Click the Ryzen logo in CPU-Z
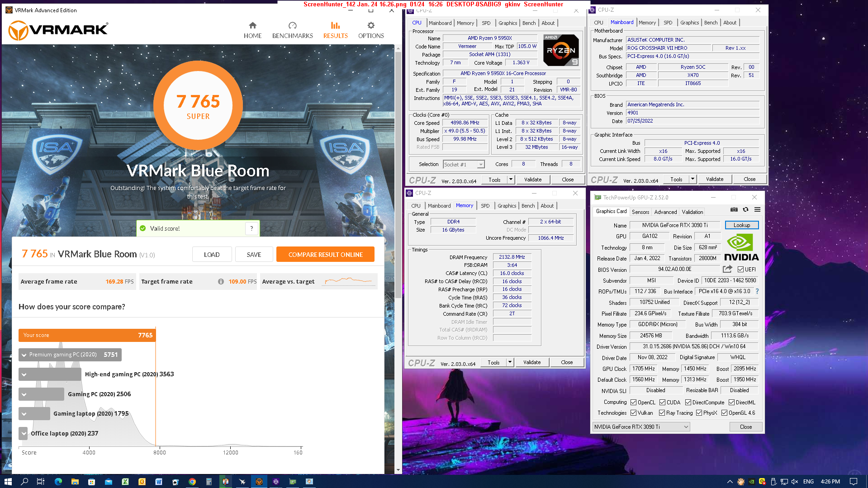Image resolution: width=868 pixels, height=488 pixels. [561, 50]
